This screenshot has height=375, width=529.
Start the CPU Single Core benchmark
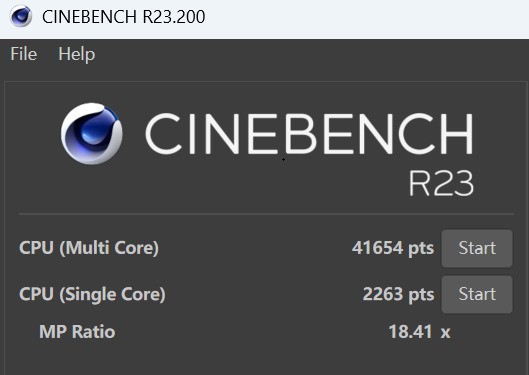click(x=477, y=294)
